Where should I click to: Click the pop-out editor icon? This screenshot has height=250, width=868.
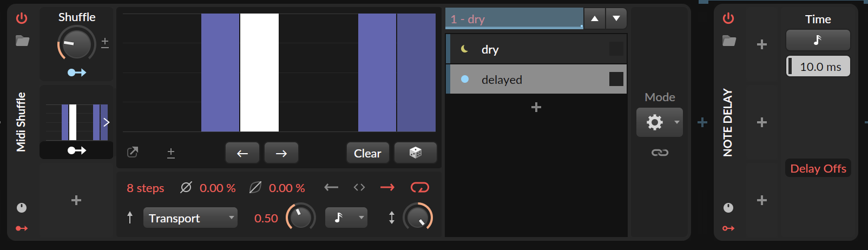(x=133, y=153)
